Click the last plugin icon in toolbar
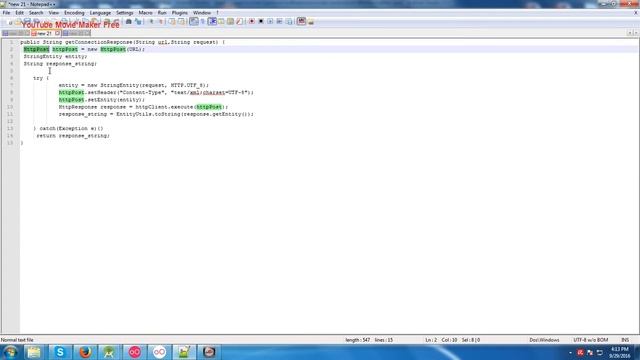Viewport: 640px width, 360px height. pyautogui.click(x=311, y=21)
